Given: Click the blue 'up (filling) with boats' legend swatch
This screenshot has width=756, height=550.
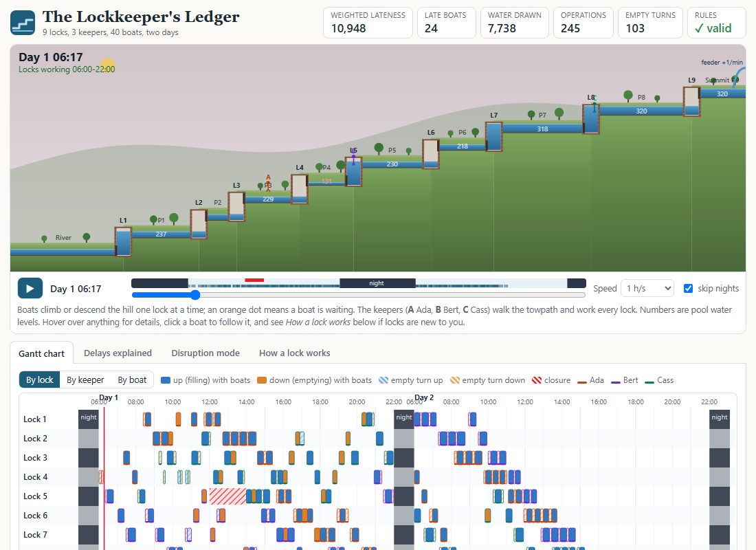Looking at the screenshot, I should (166, 380).
